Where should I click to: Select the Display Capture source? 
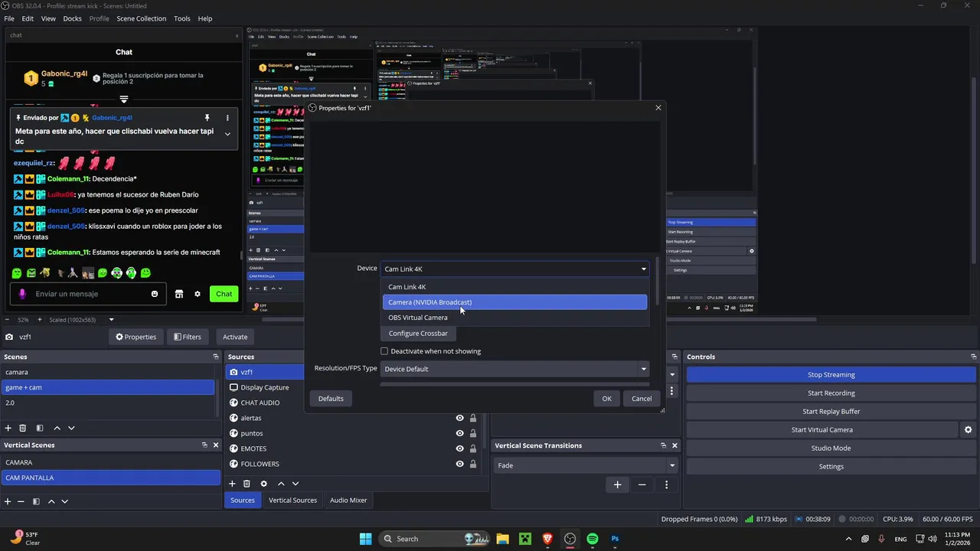(x=265, y=387)
